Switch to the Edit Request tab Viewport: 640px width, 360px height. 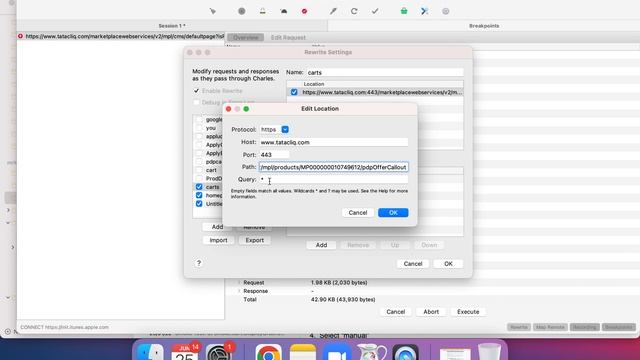pos(288,38)
